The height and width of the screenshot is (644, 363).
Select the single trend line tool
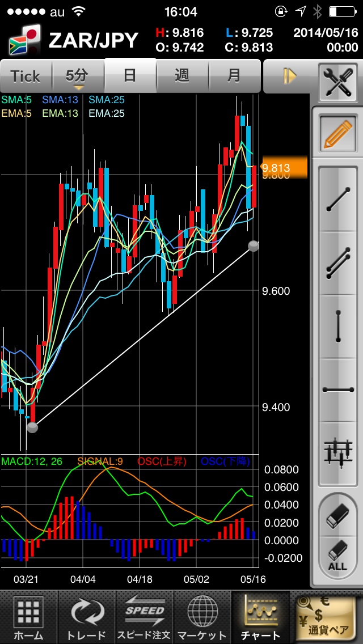click(x=338, y=199)
